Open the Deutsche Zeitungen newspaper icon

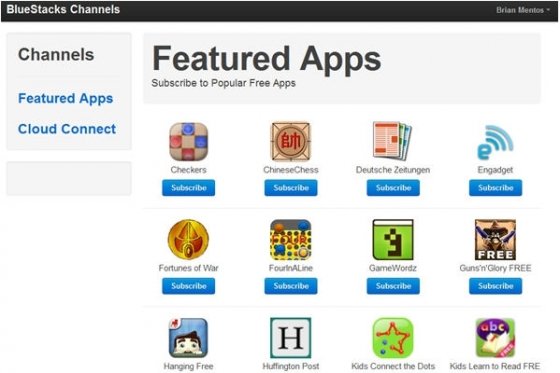click(392, 141)
